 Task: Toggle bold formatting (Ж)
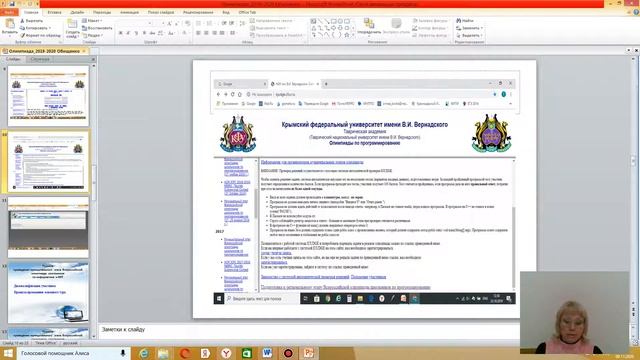(120, 33)
